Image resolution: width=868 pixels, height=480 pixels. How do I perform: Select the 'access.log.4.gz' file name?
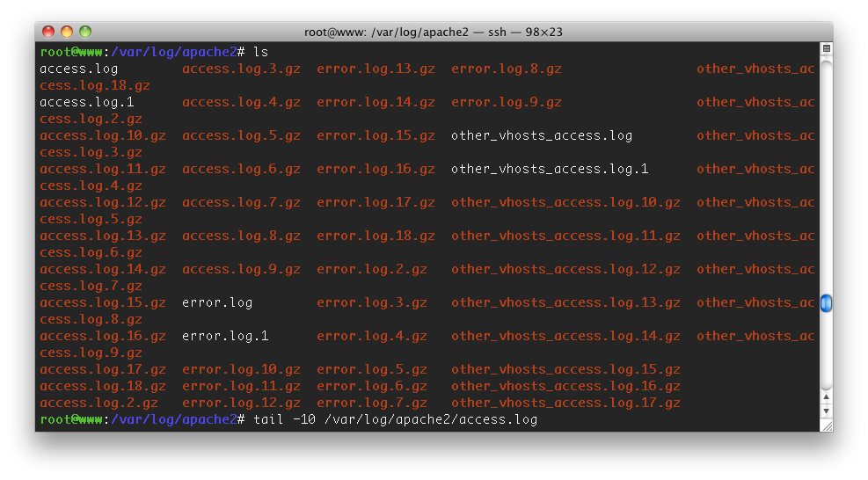[x=241, y=103]
